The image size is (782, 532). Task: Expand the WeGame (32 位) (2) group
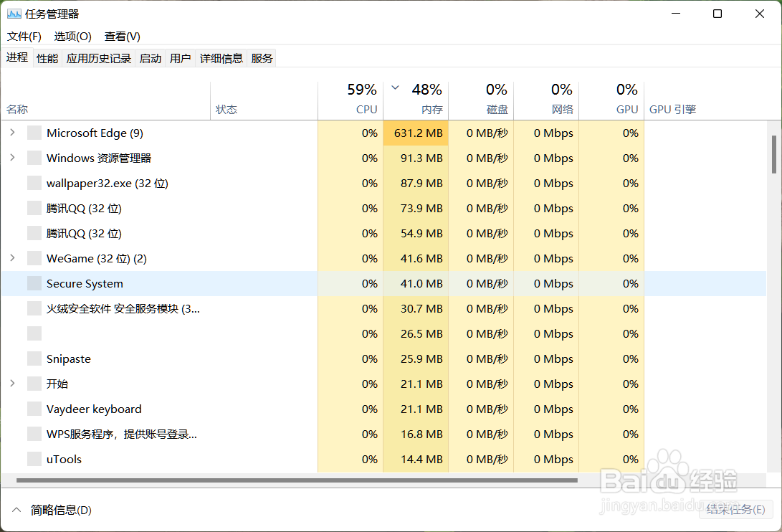[12, 258]
